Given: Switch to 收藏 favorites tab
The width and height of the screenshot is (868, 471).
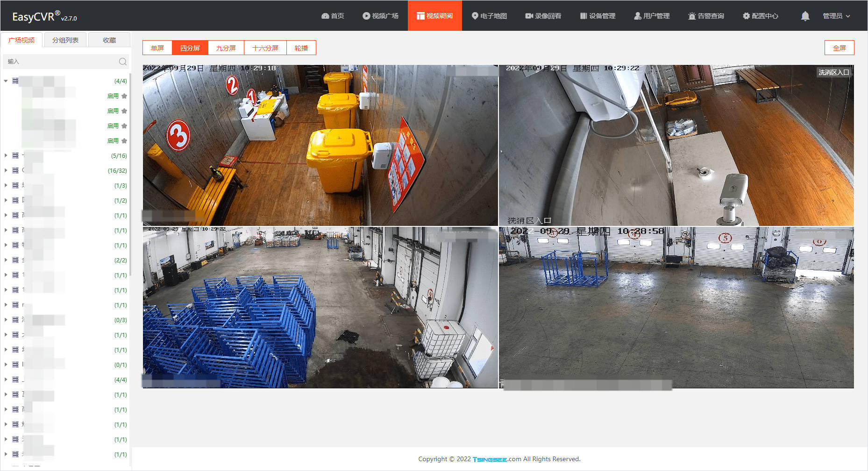Looking at the screenshot, I should click(x=109, y=40).
